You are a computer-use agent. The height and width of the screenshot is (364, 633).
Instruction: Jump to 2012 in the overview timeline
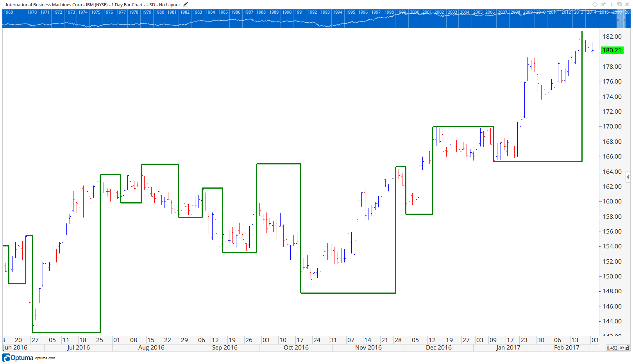(x=566, y=12)
